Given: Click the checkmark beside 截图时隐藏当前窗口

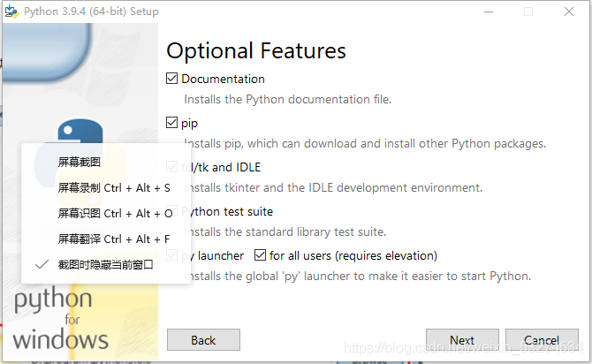Looking at the screenshot, I should [x=42, y=265].
